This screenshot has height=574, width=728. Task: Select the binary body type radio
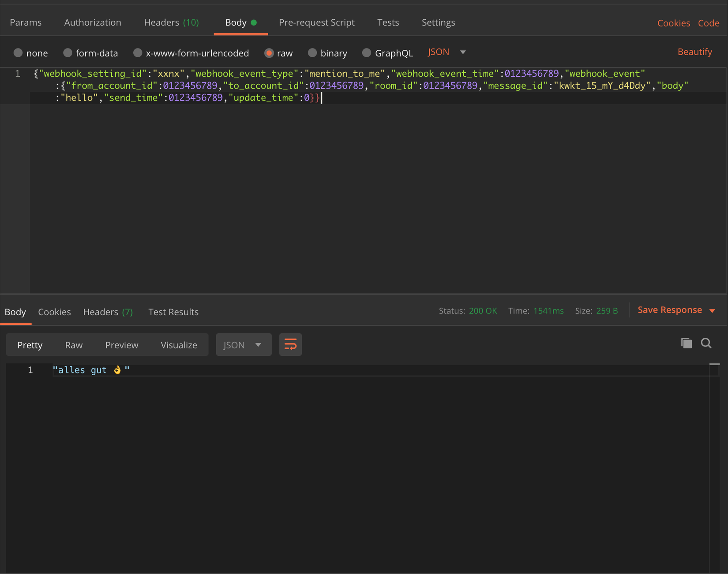point(312,53)
